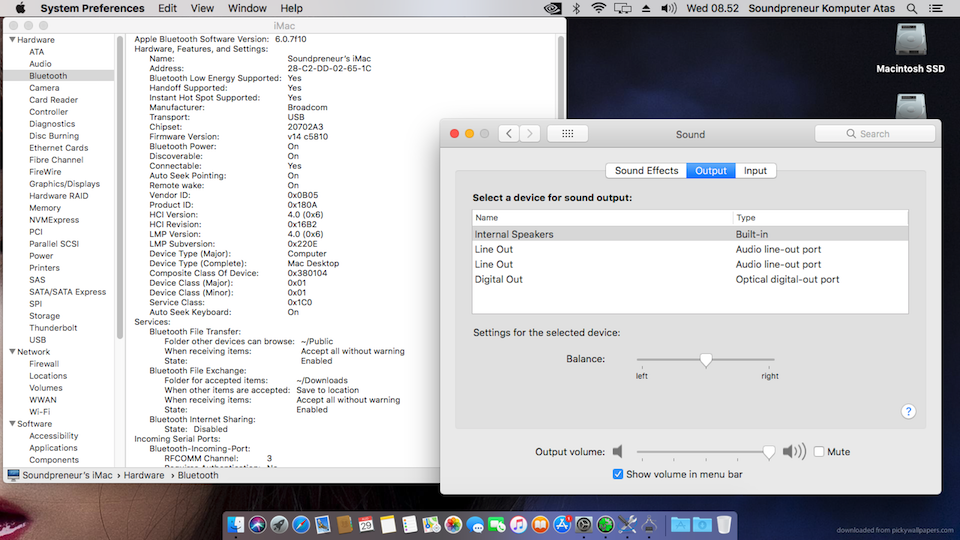Go forward in the Sound preferences
Image resolution: width=960 pixels, height=540 pixels.
(x=530, y=133)
